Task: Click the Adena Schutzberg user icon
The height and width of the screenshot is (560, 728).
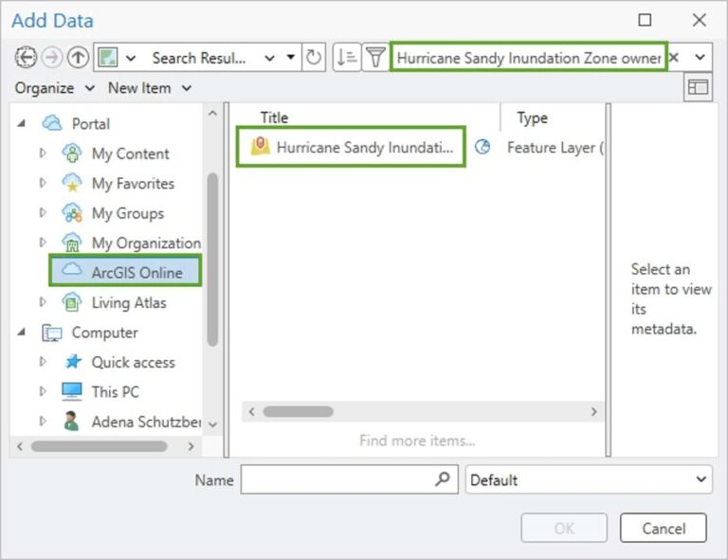Action: click(71, 421)
